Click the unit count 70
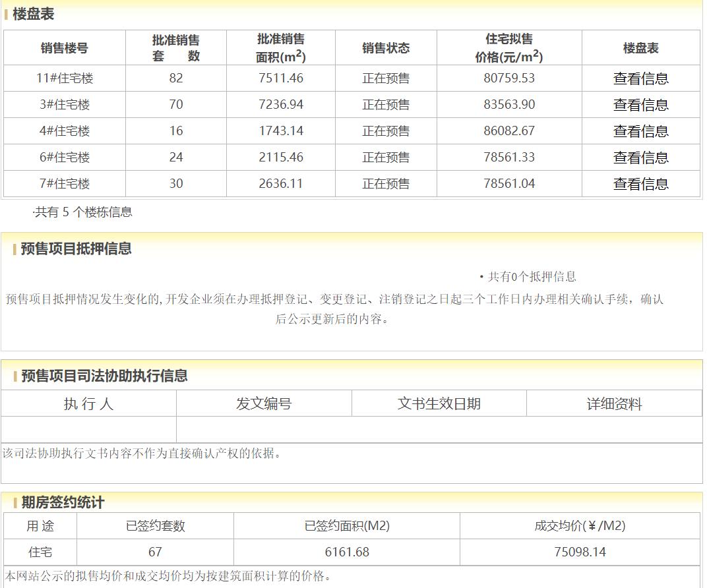The height and width of the screenshot is (588, 707). (176, 105)
